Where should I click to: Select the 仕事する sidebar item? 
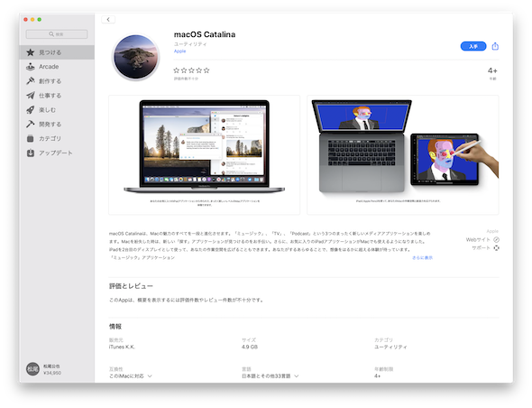pos(57,96)
